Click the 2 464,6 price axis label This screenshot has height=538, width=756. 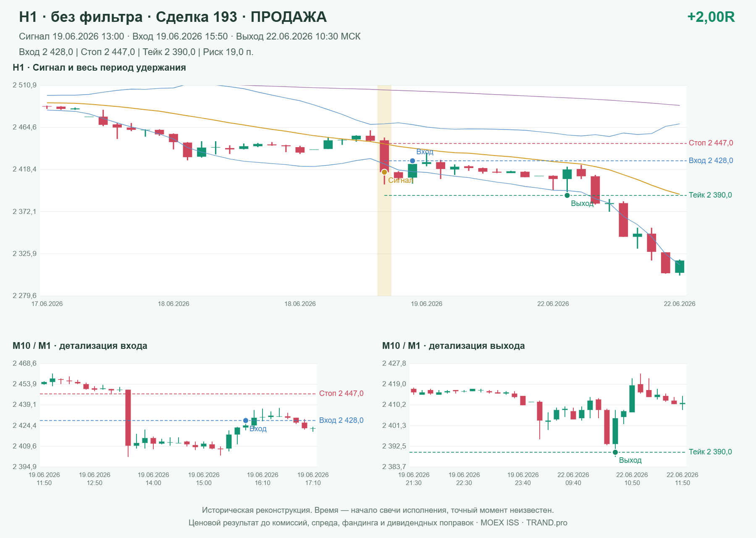tap(24, 127)
